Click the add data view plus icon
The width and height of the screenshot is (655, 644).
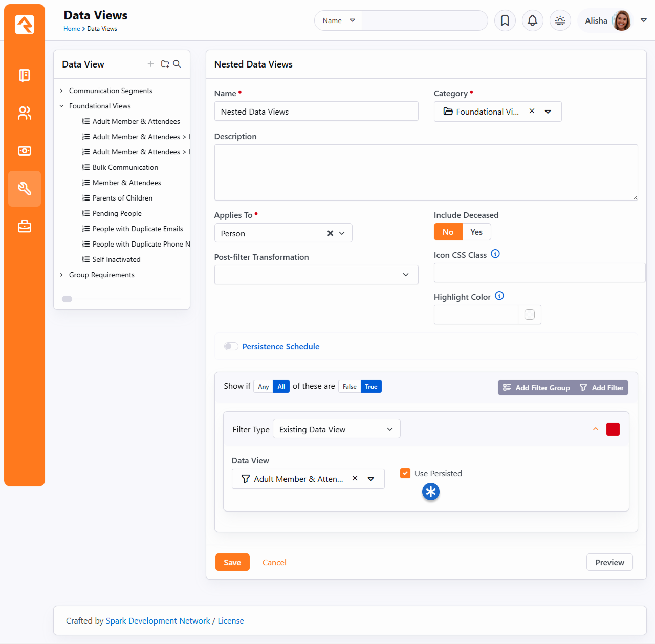(150, 64)
